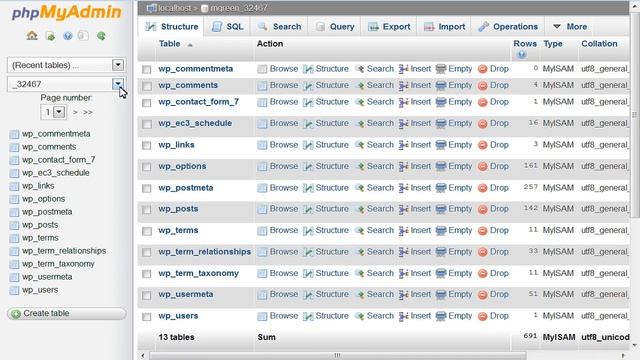Click the Structure icon for wp_comments
The image size is (640, 360).
[x=308, y=86]
